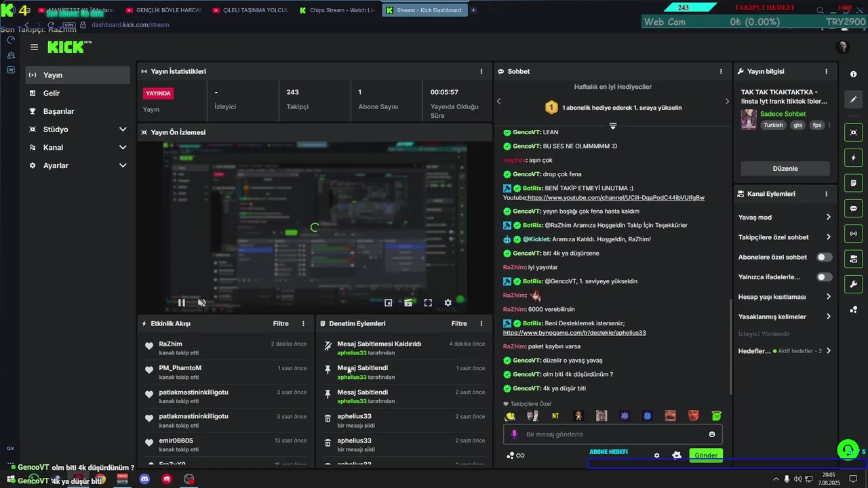Open Takipçilere özel sohbet options
Image resolution: width=868 pixels, height=488 pixels.
point(828,237)
